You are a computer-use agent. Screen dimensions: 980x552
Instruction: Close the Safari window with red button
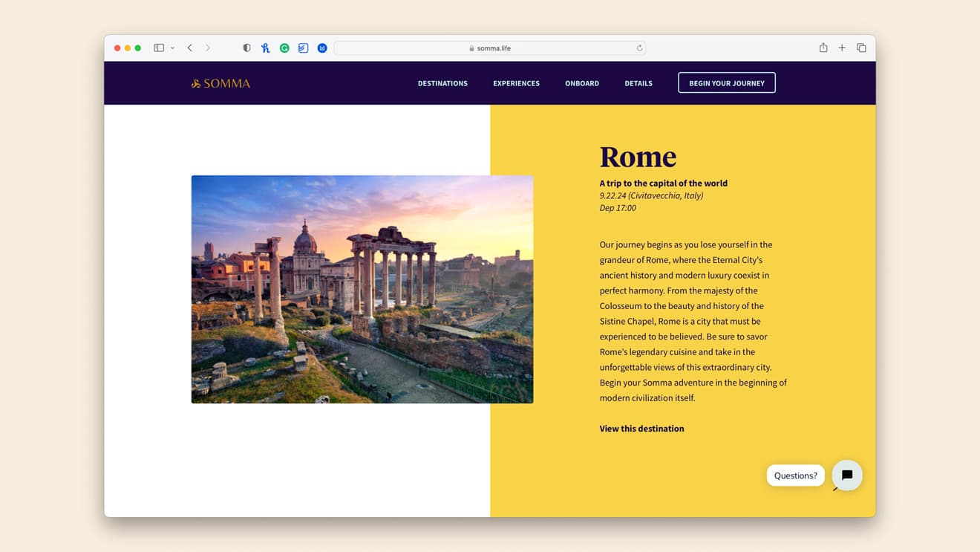pyautogui.click(x=117, y=48)
